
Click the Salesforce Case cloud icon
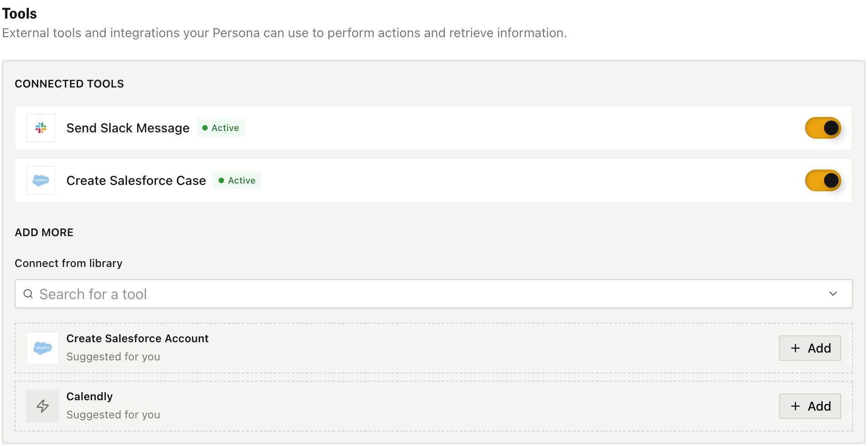pyautogui.click(x=41, y=180)
